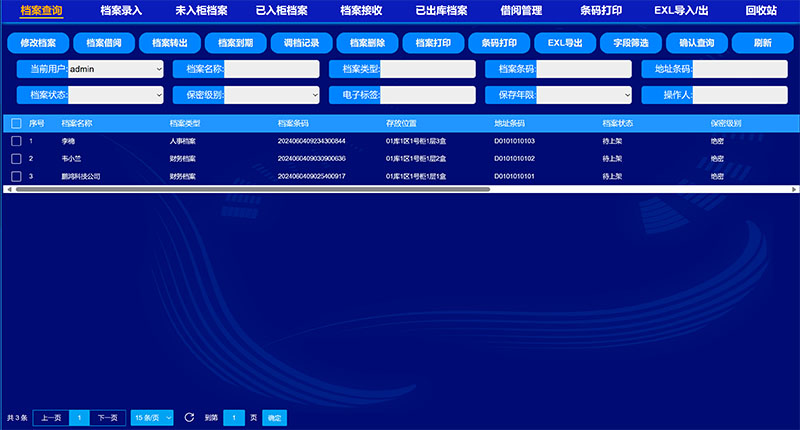Screen dimensions: 800x430
Task: Open the 15条/页 page size dropdown
Action: click(x=153, y=417)
